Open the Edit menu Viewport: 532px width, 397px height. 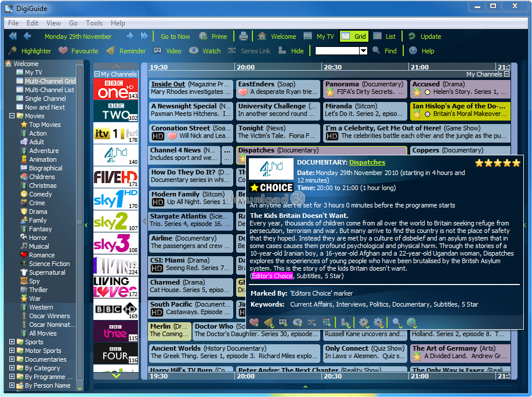(x=32, y=23)
